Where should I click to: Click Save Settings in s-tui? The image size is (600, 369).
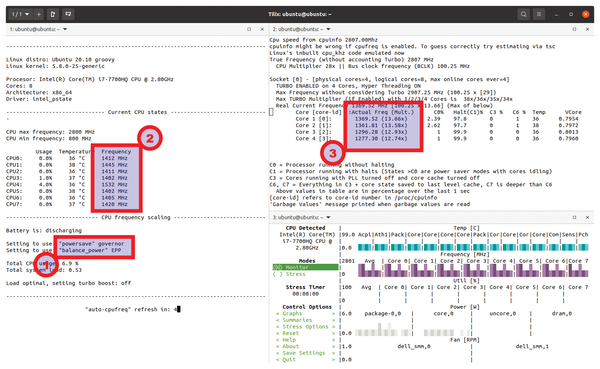pyautogui.click(x=305, y=353)
